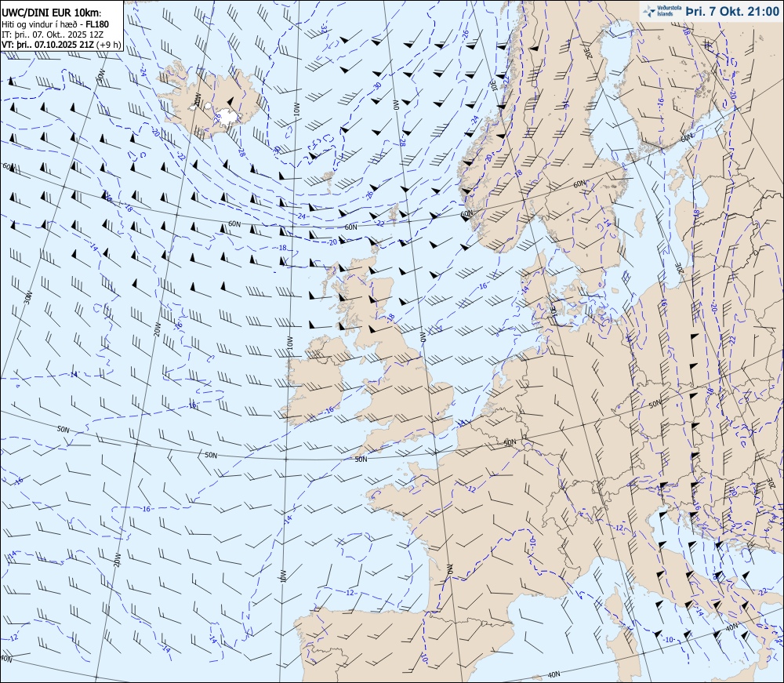Select the "Hiti og vindur í hæð - FL180" line
This screenshot has width=784, height=683.
click(56, 24)
